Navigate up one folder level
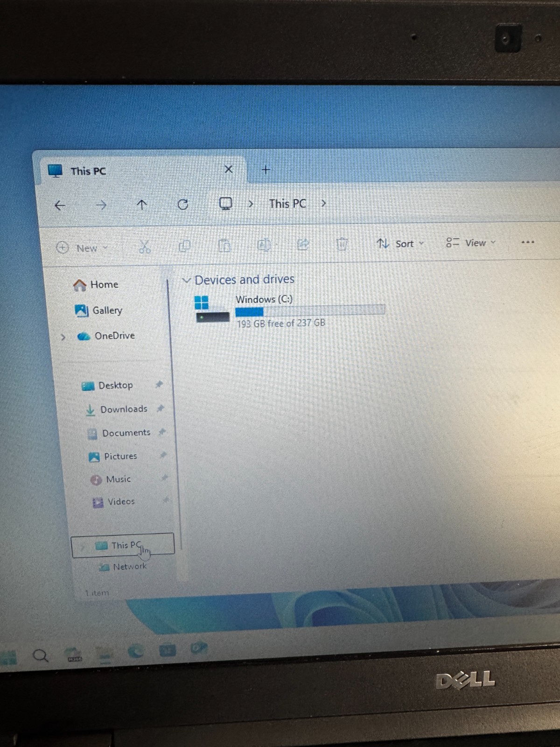The width and height of the screenshot is (560, 747). 142,204
